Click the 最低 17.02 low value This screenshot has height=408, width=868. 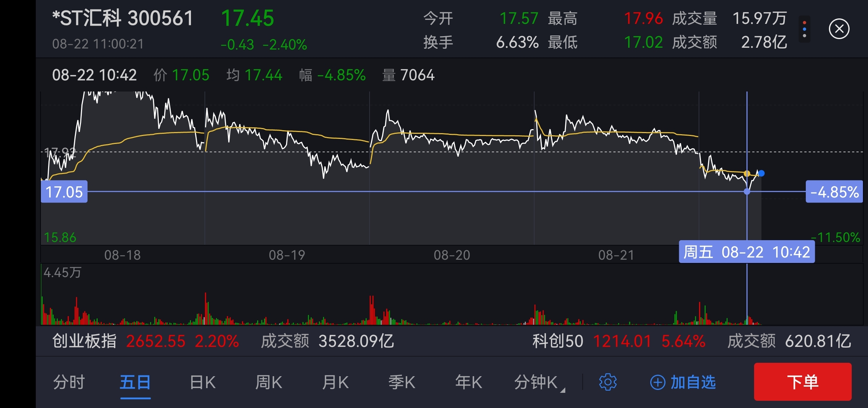tap(643, 42)
